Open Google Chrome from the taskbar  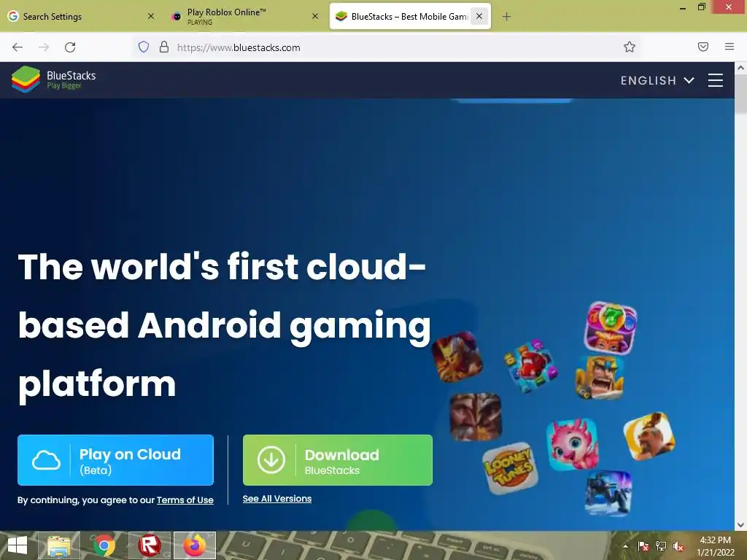(x=104, y=545)
